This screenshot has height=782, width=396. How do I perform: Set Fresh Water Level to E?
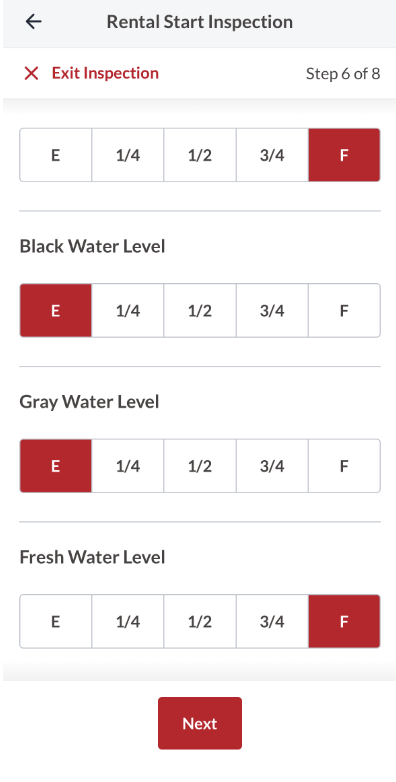coord(55,621)
